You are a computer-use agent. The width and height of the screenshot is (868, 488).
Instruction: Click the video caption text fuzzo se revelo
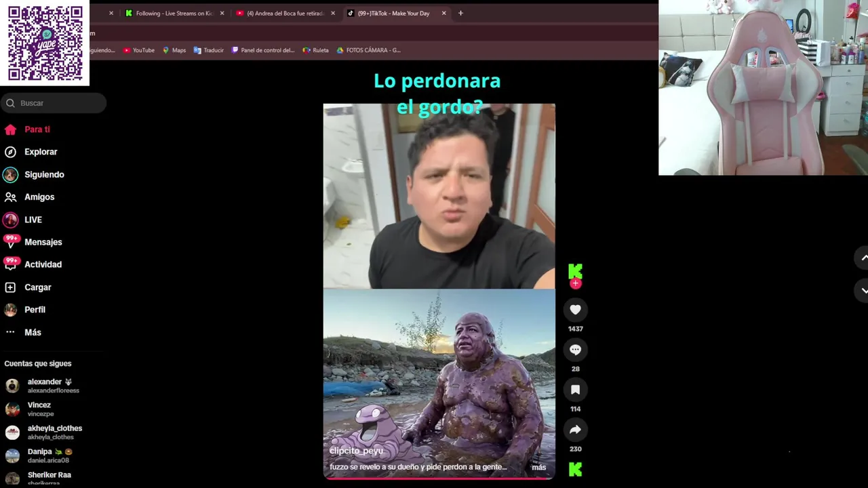pos(418,467)
